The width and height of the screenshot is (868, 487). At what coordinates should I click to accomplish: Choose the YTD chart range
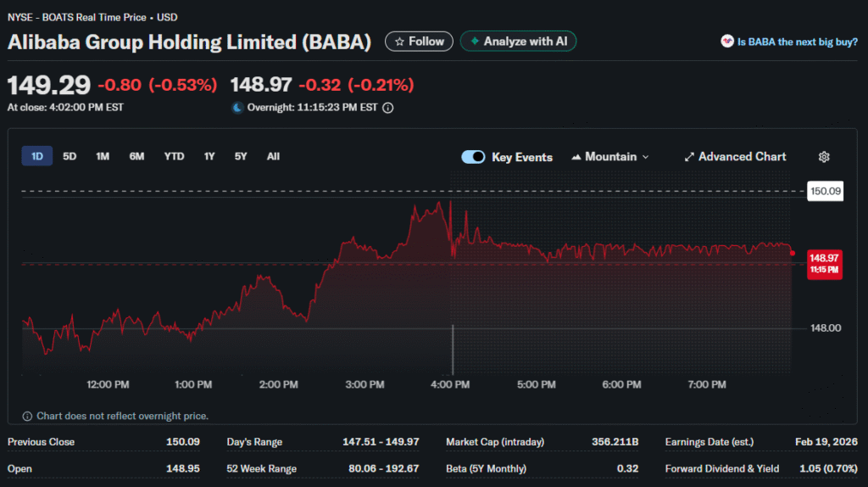[x=174, y=156]
